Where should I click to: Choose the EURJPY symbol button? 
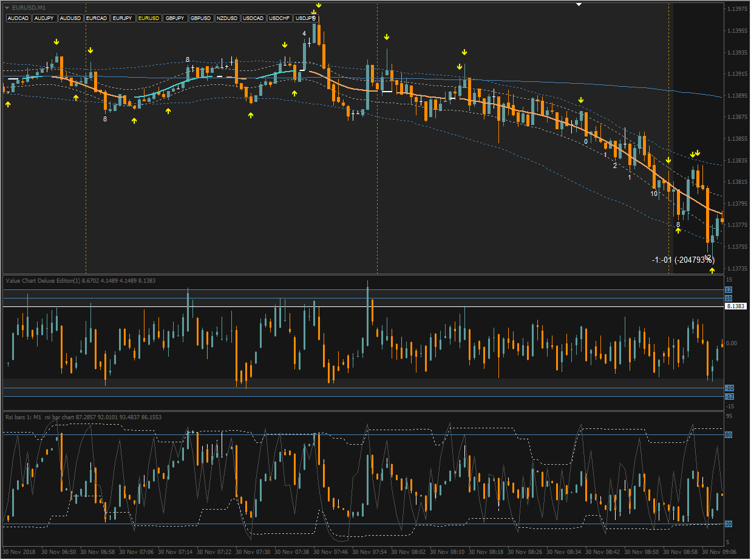(123, 18)
